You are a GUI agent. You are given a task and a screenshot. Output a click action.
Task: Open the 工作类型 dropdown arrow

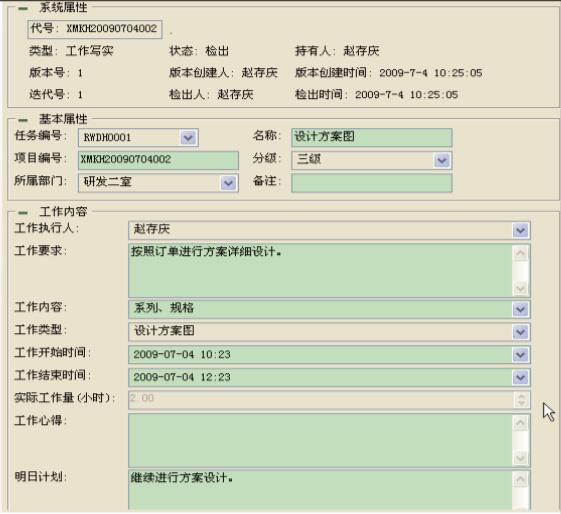(521, 332)
